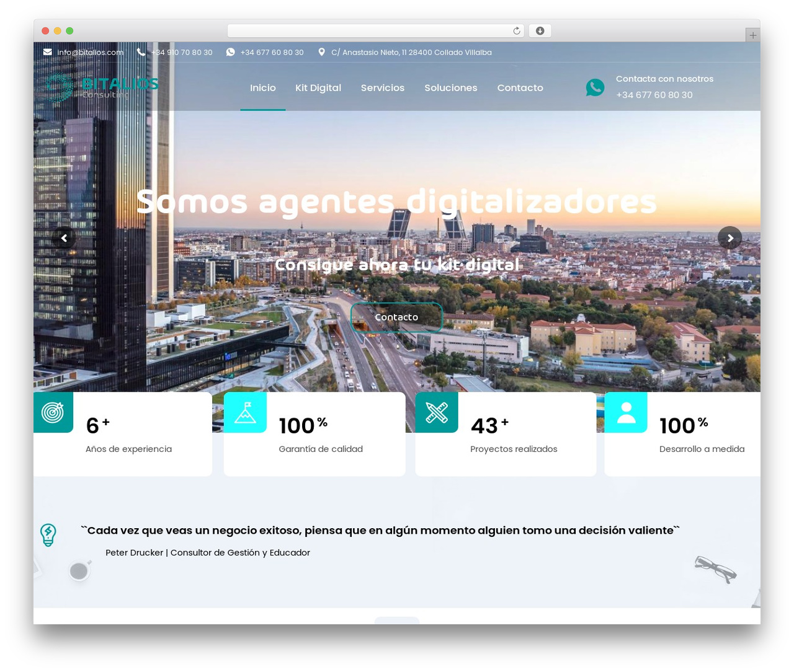This screenshot has width=794, height=672.
Task: Open the Kit Digital menu item
Action: tap(318, 88)
